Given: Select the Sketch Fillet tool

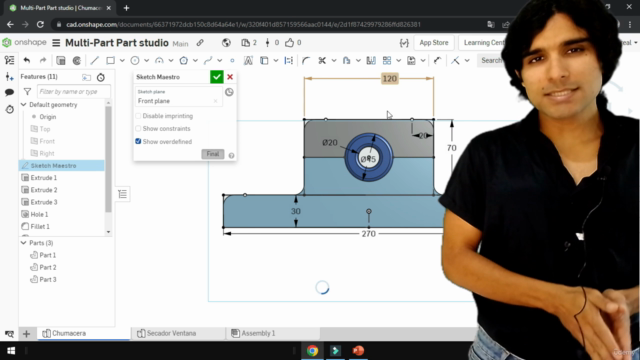Looking at the screenshot, I should (x=306, y=60).
